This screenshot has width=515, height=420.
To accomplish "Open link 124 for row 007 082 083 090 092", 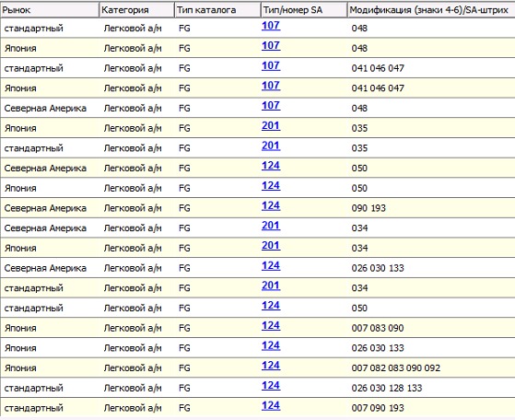I will [x=271, y=366].
